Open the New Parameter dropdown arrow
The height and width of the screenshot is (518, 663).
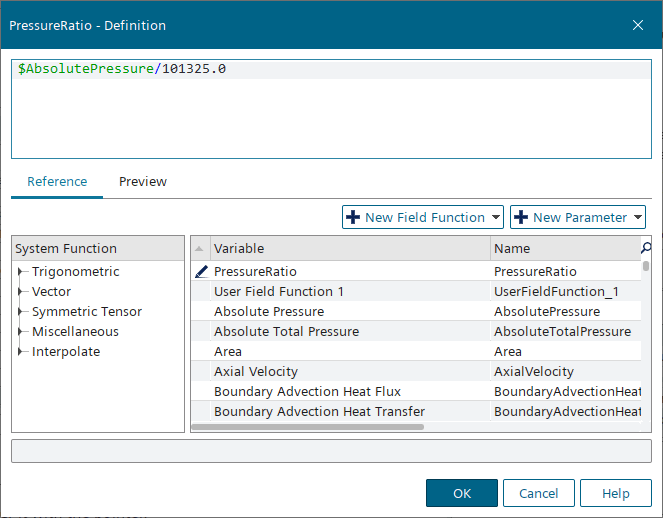point(637,217)
